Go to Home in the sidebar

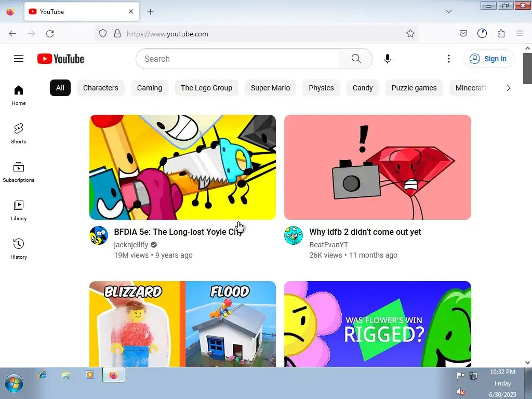click(x=19, y=96)
